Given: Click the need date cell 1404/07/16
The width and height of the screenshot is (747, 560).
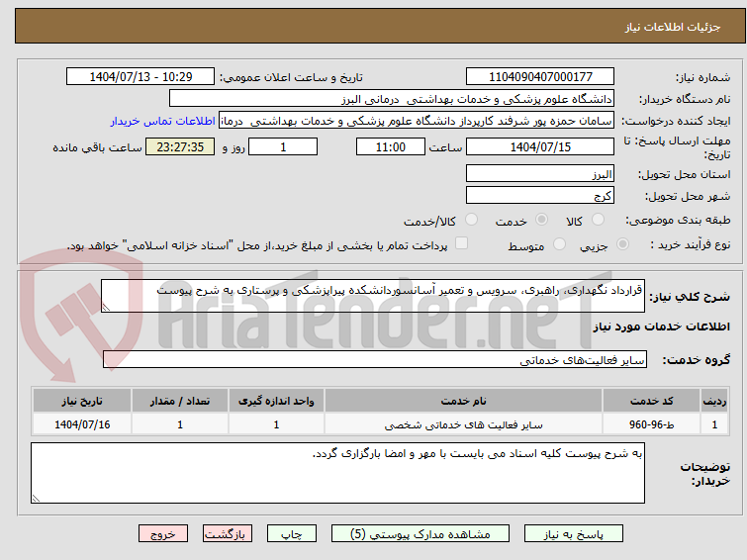Looking at the screenshot, I should click(82, 424).
